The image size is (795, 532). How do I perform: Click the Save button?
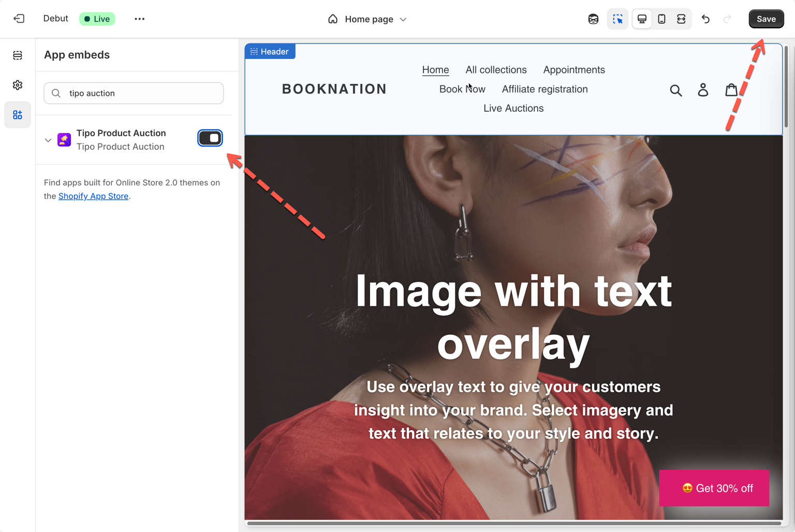[766, 19]
